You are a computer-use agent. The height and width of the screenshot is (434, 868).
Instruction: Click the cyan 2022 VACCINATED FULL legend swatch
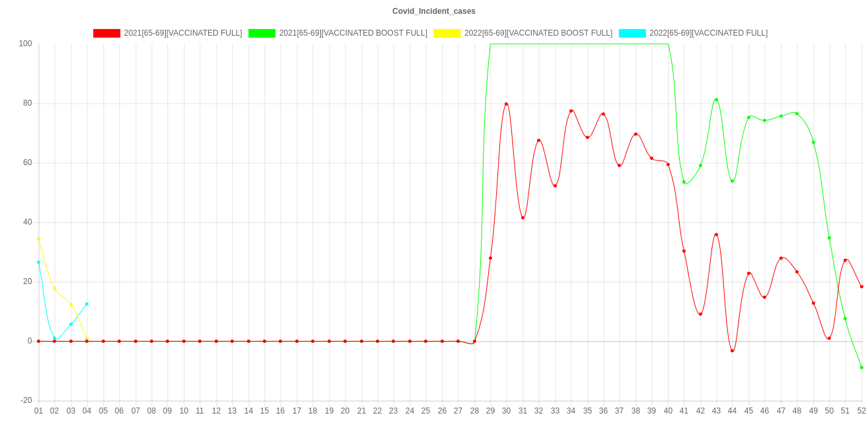[x=632, y=33]
